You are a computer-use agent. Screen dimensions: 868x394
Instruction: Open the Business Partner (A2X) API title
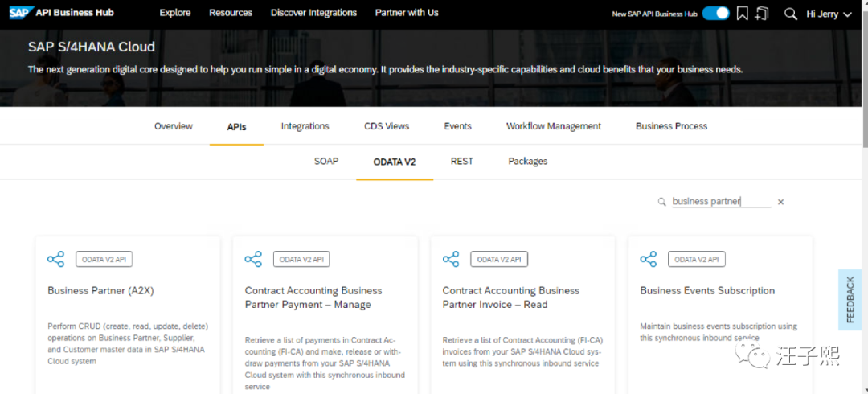coord(100,290)
